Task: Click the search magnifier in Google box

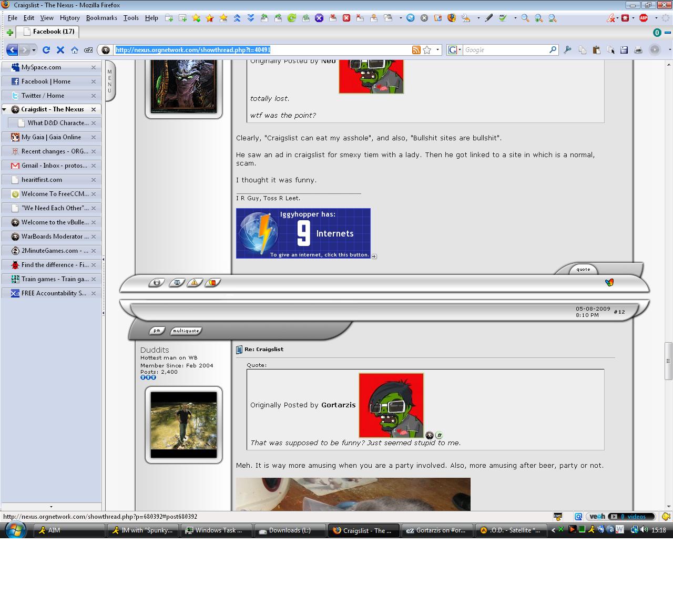Action: tap(553, 49)
